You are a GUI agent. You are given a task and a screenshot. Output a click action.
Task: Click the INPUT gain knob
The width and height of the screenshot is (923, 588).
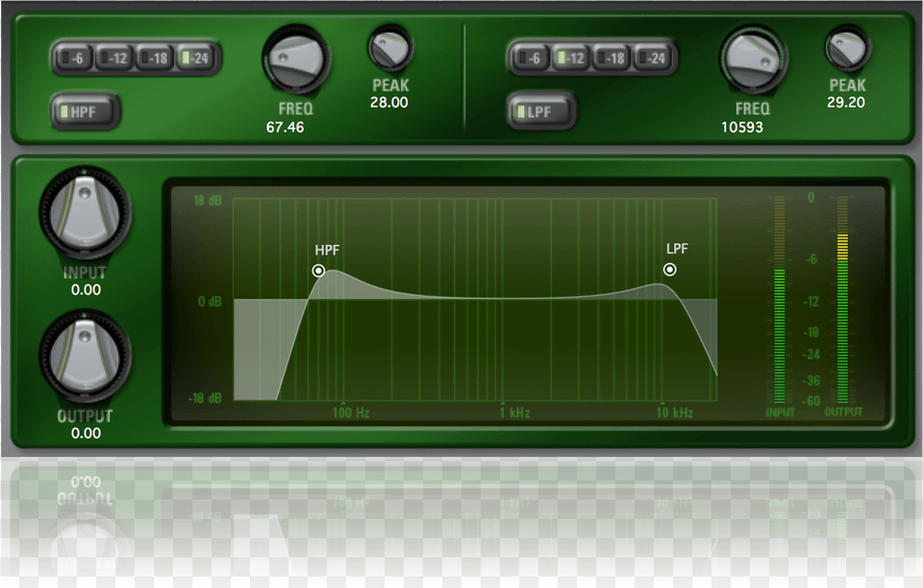click(x=85, y=213)
